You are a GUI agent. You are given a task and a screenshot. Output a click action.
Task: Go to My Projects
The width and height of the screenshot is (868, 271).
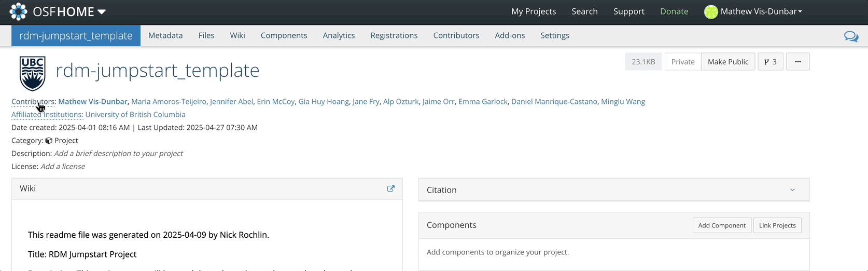pos(534,11)
